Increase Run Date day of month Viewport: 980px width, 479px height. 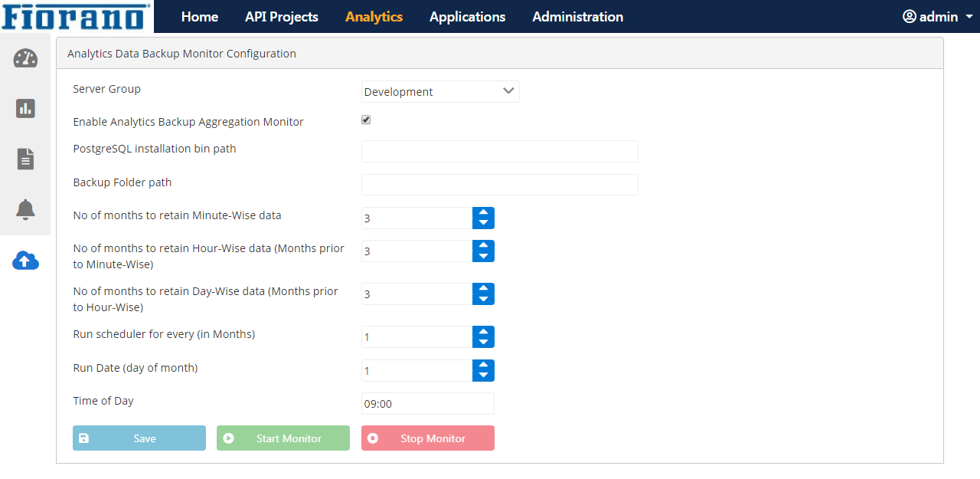[483, 366]
